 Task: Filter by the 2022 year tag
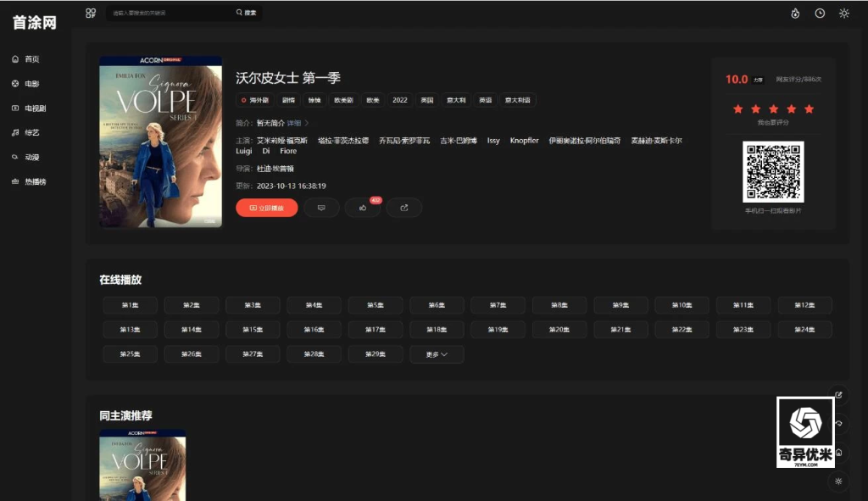tap(400, 100)
